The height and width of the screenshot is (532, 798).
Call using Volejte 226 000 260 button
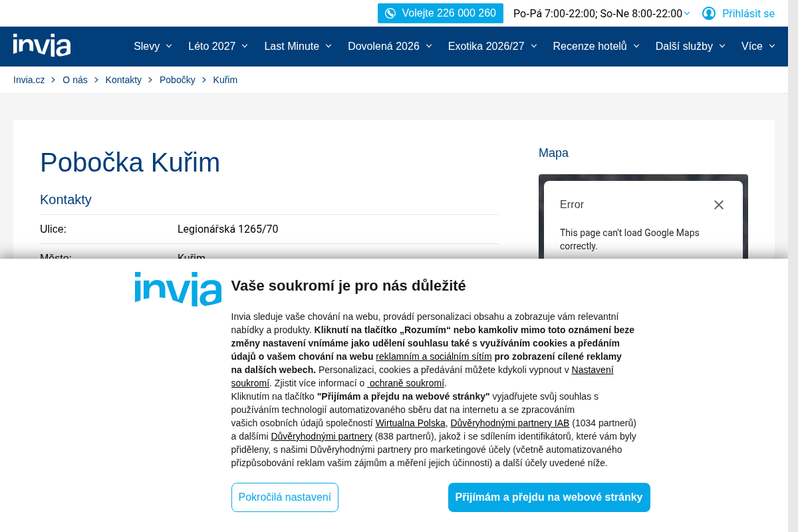[x=440, y=13]
